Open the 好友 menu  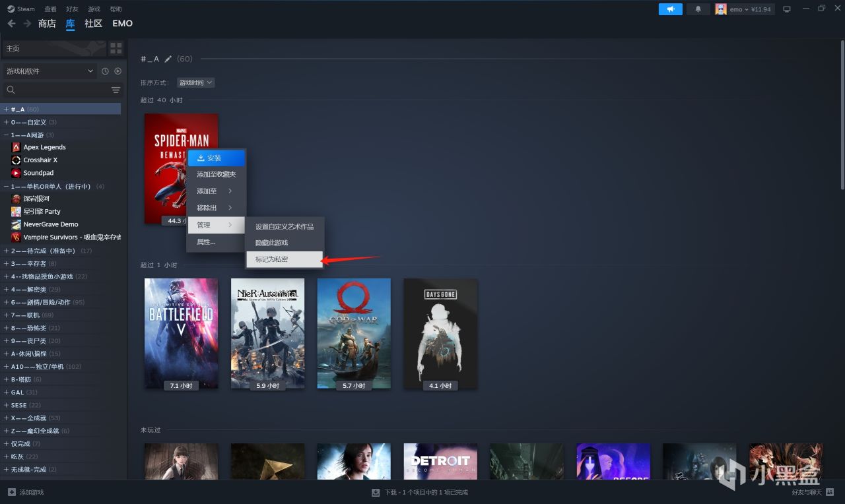(x=73, y=9)
